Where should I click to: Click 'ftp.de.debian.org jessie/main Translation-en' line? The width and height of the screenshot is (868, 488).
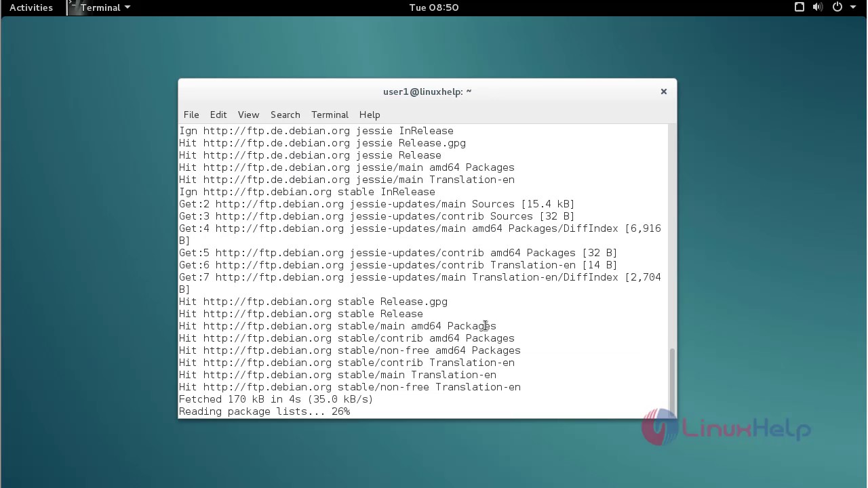pyautogui.click(x=347, y=180)
